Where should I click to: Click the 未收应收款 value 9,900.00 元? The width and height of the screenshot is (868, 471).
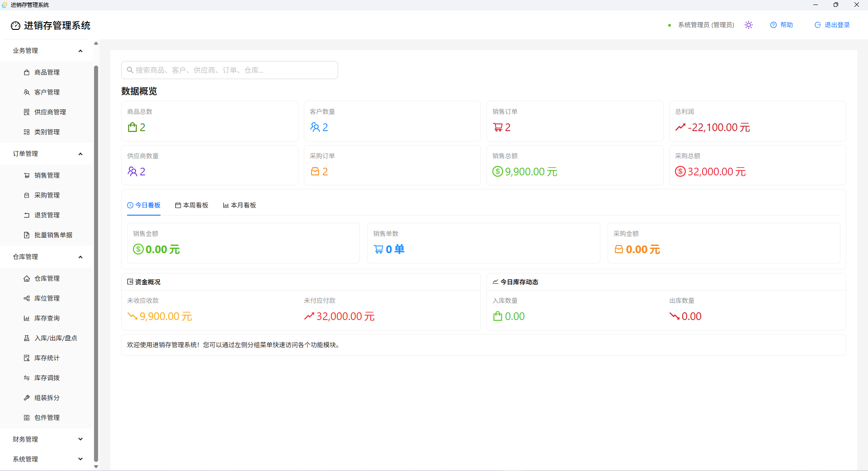[x=166, y=316]
